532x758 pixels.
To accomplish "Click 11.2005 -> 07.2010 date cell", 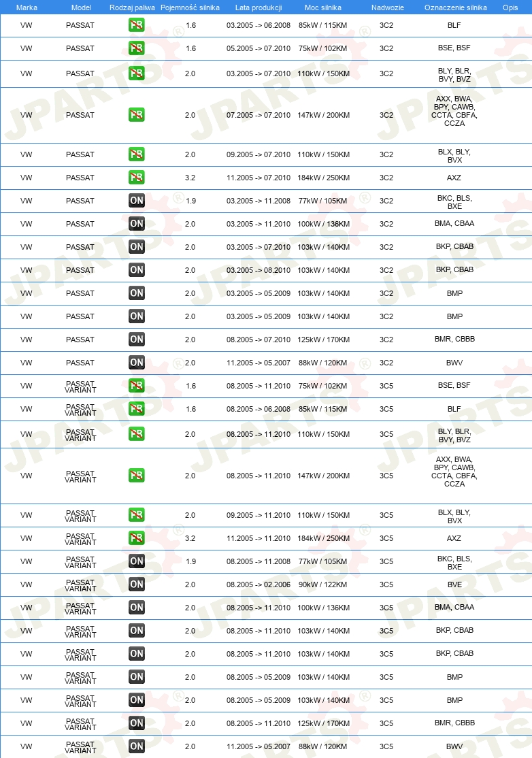I will pyautogui.click(x=259, y=178).
